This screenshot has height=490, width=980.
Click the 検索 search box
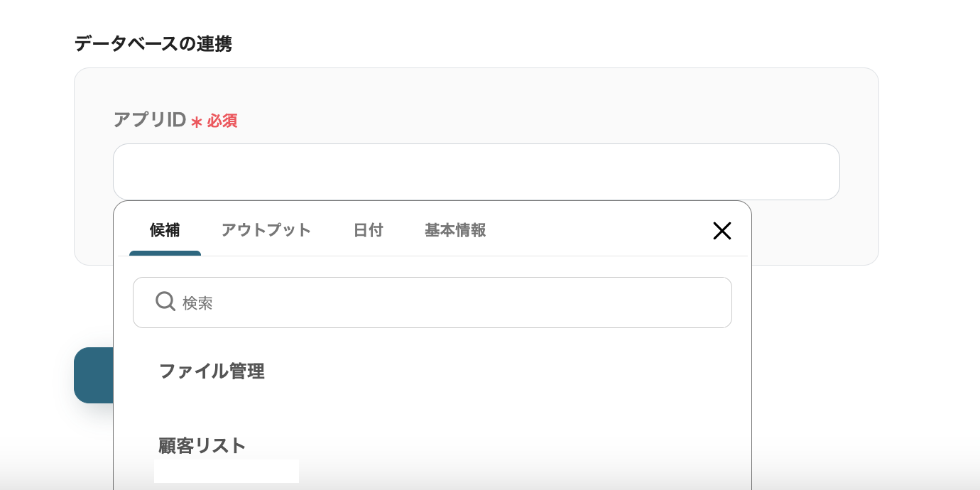point(447,303)
